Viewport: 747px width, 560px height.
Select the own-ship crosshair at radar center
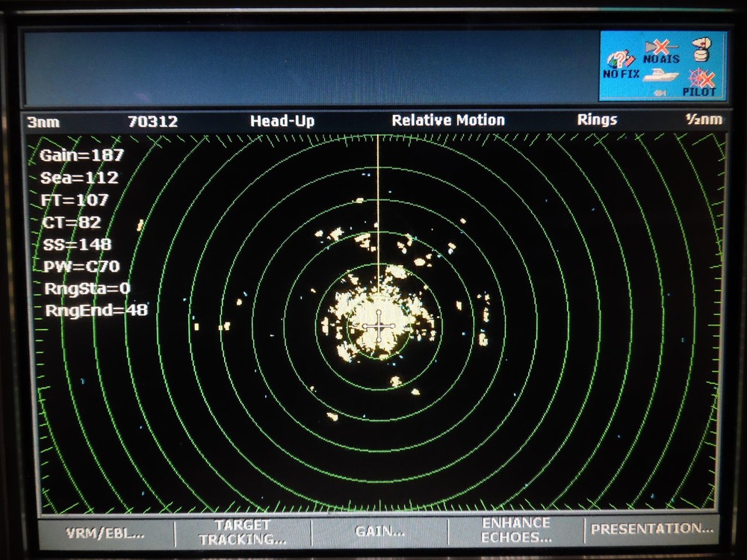tap(379, 327)
